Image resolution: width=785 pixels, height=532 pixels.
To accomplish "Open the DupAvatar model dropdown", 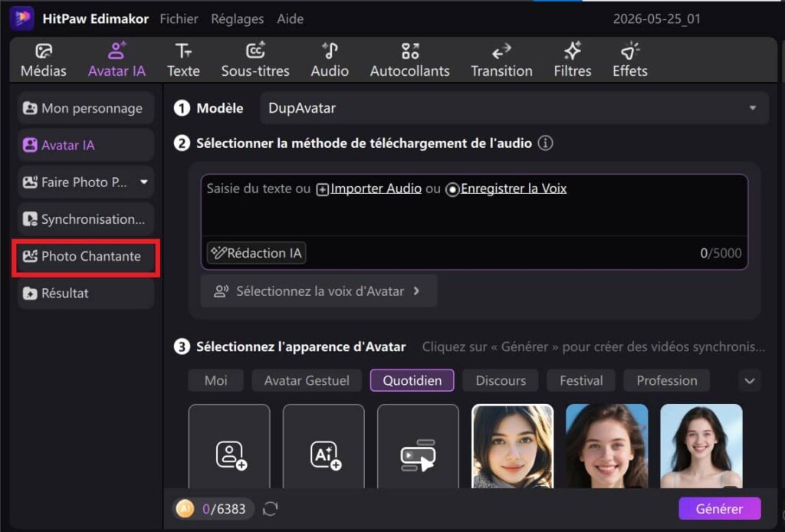I will 514,108.
